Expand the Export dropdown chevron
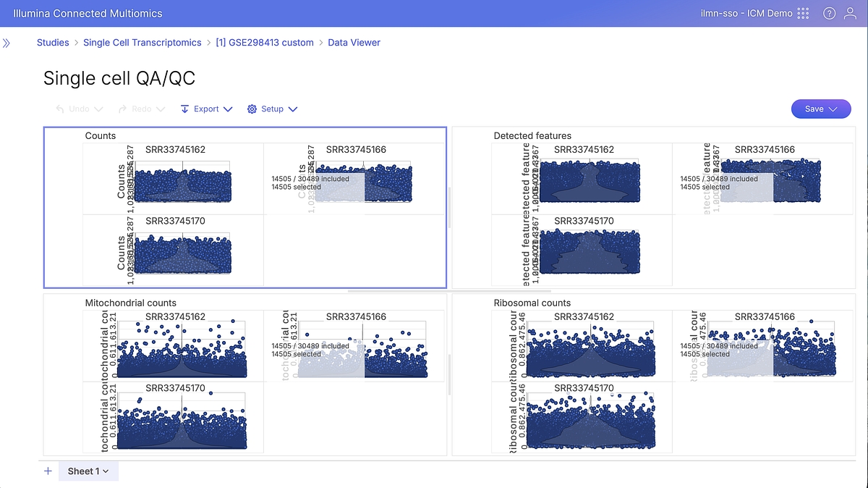The width and height of the screenshot is (868, 488). 228,109
